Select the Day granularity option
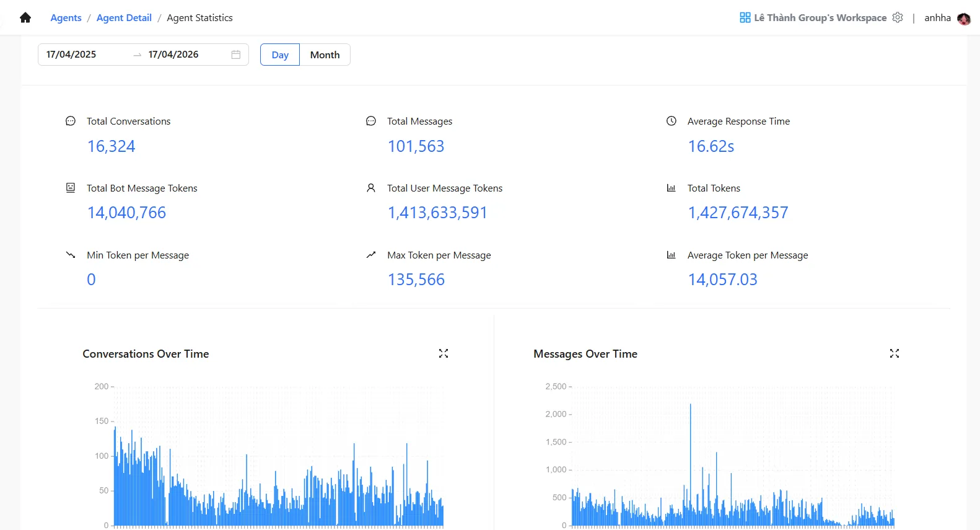Screen dimensions: 980x530 click(280, 55)
